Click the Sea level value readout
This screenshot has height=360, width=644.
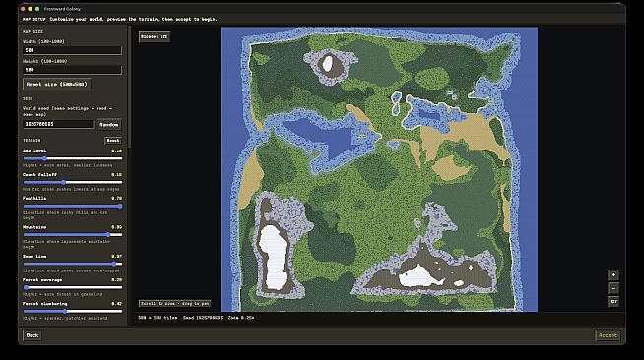click(116, 150)
